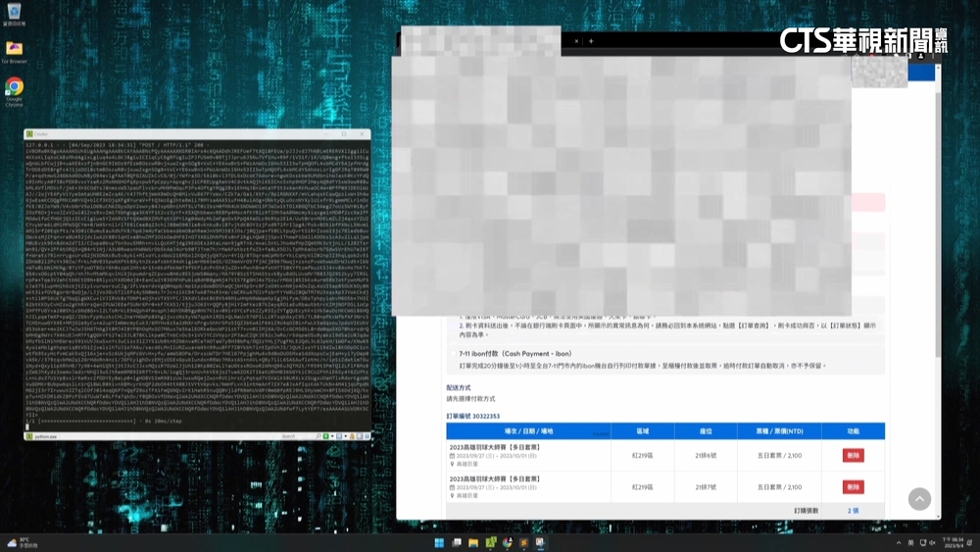Delete the ticket for seat 21排7號
980x552 pixels.
pyautogui.click(x=853, y=485)
